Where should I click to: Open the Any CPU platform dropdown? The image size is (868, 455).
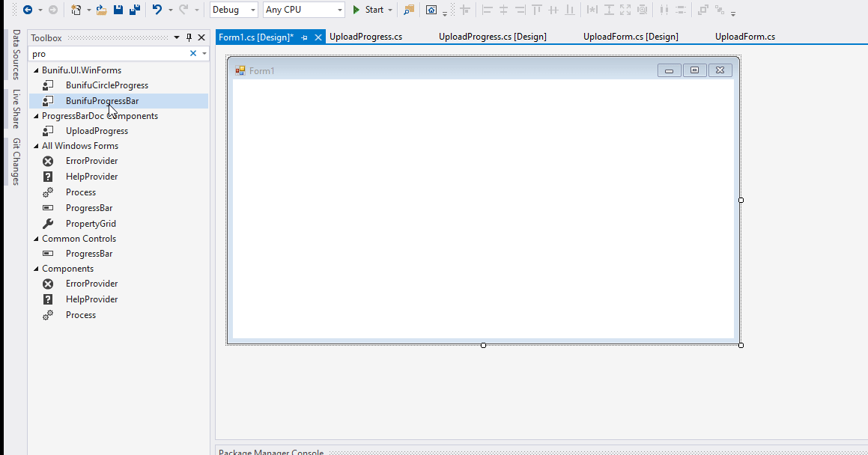(303, 10)
